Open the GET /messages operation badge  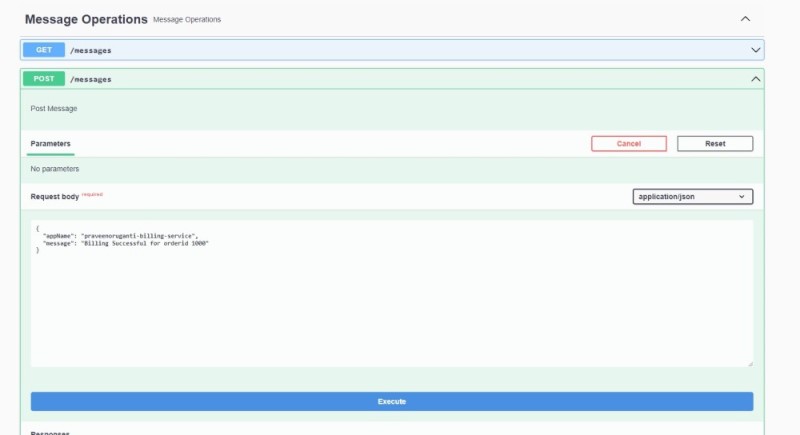tap(44, 50)
